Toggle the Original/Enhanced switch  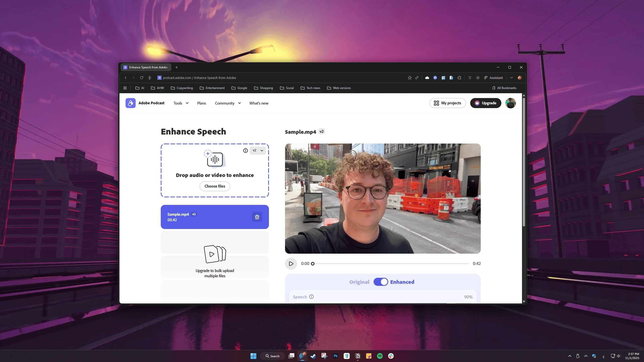click(x=380, y=282)
